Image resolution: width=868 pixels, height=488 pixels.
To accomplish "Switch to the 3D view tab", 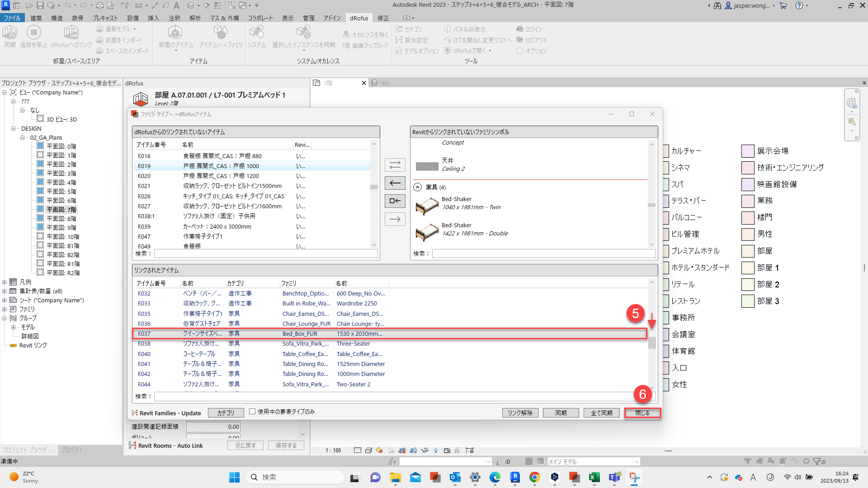I will tap(384, 83).
